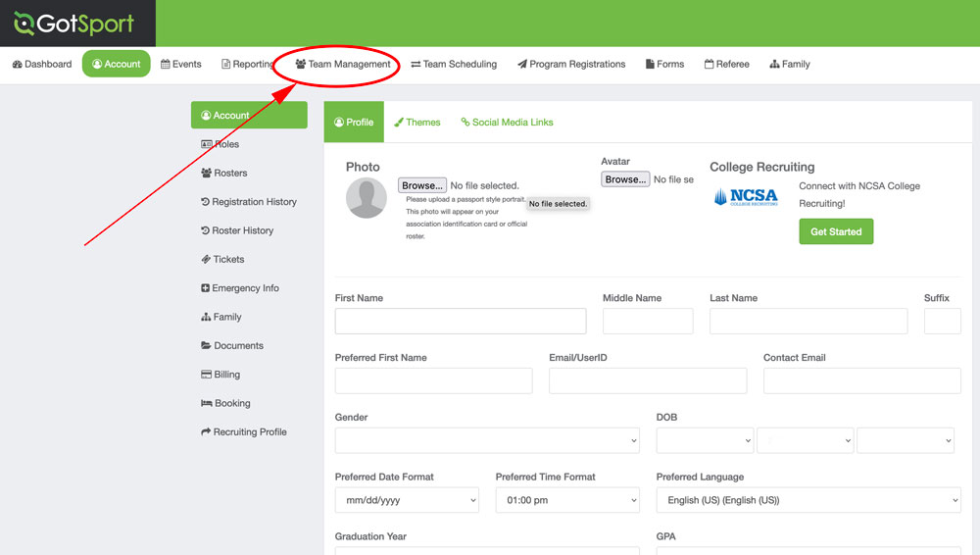Viewport: 980px width, 555px height.
Task: Open Team Management in navigation bar
Action: (x=343, y=65)
